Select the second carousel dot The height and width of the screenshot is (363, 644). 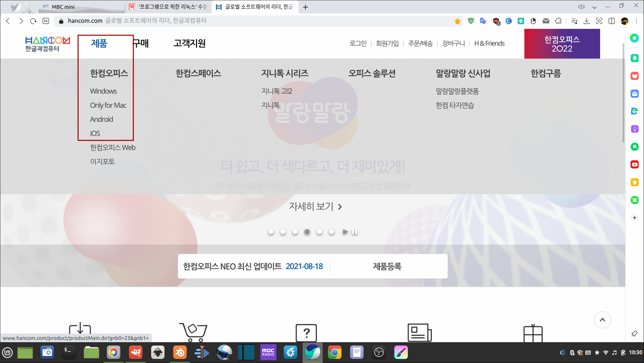[x=283, y=232]
